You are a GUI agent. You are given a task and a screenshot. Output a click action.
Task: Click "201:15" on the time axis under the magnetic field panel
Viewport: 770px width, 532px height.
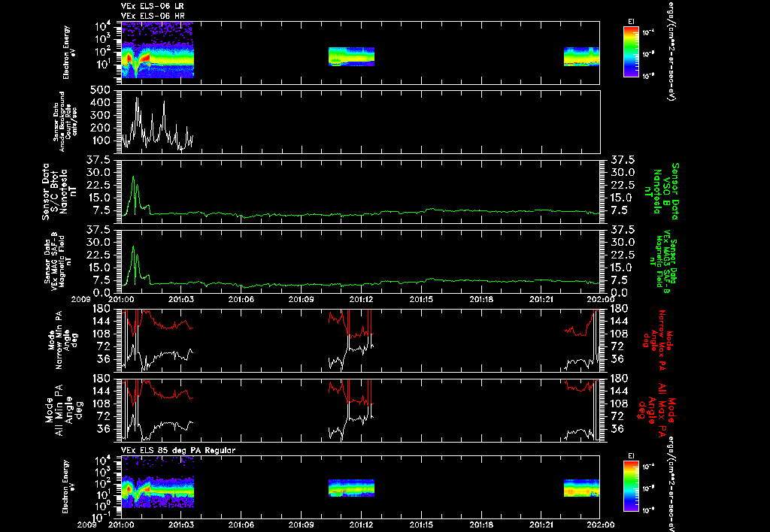tap(421, 299)
